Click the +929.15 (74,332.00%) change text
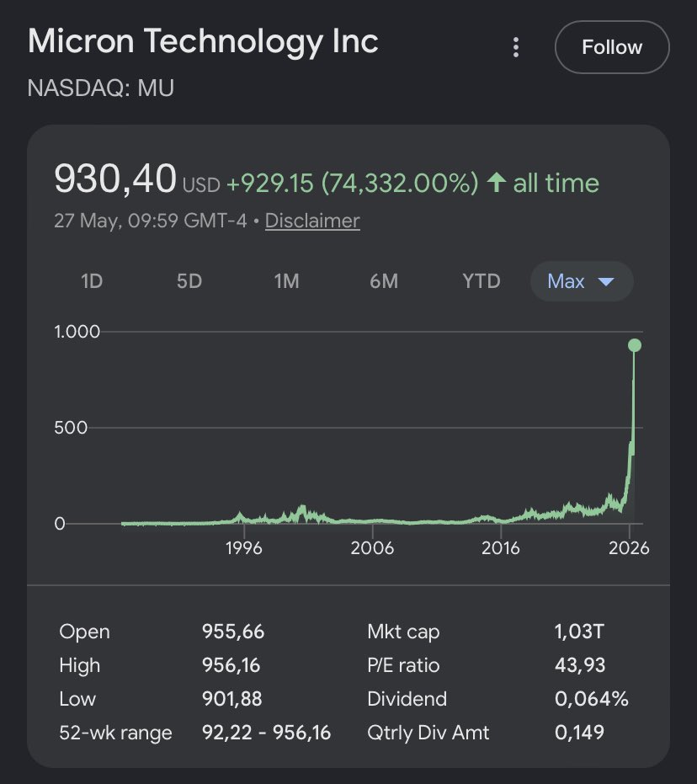Image resolution: width=697 pixels, height=784 pixels. [x=352, y=183]
